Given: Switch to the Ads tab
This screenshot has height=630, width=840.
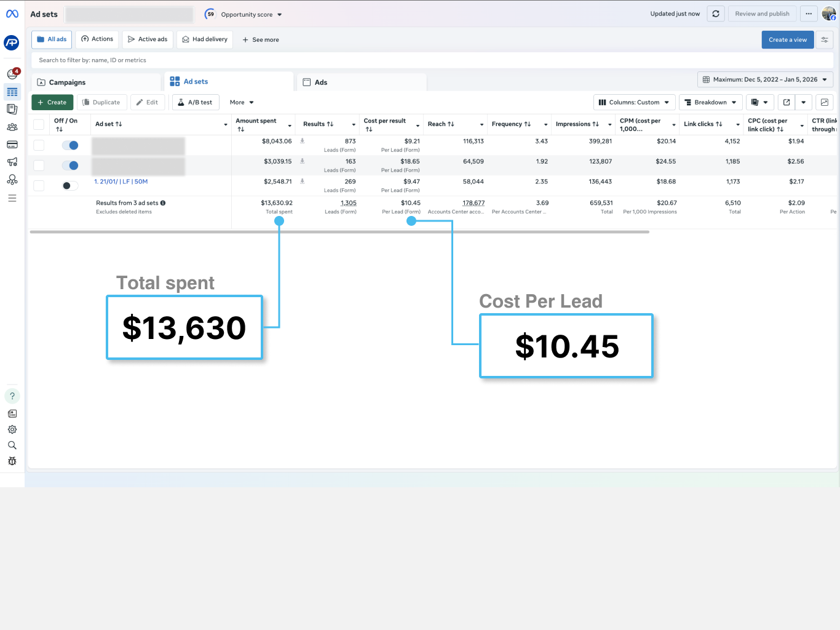Looking at the screenshot, I should (x=321, y=82).
